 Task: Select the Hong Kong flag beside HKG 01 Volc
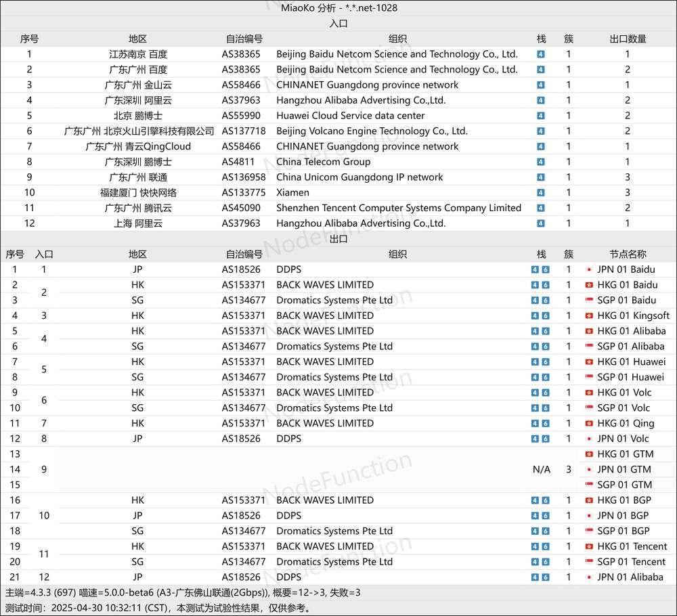point(589,393)
